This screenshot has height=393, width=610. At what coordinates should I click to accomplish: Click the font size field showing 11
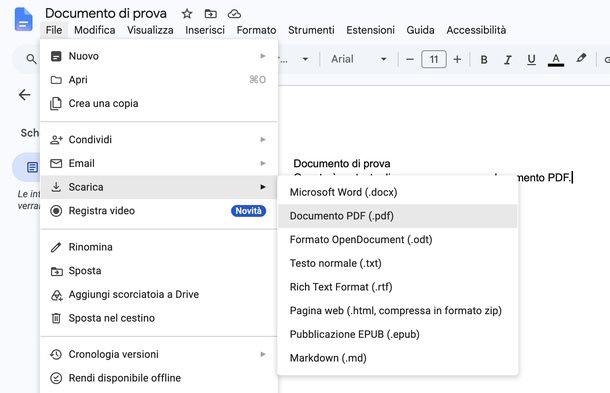pos(434,60)
